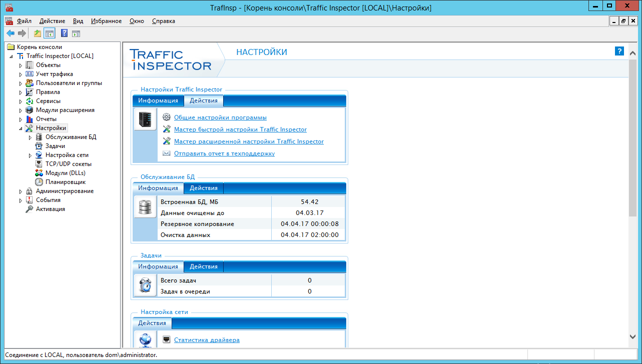Click the Back arrow toolbar icon
Viewport: 642px width, 364px height.
(x=11, y=33)
